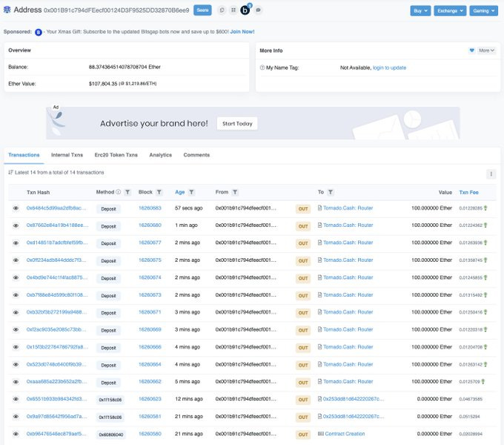The height and width of the screenshot is (445, 504).
Task: Switch to the Internal Txns tab
Action: coord(67,155)
